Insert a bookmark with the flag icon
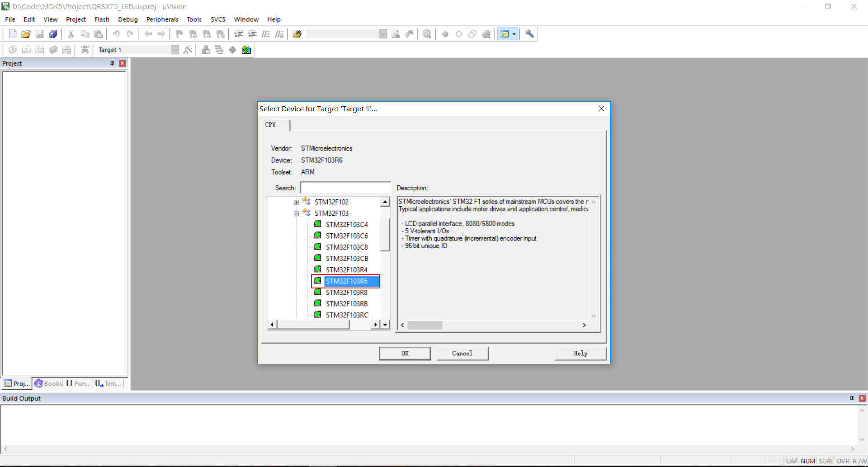This screenshot has width=868, height=467. coord(179,34)
